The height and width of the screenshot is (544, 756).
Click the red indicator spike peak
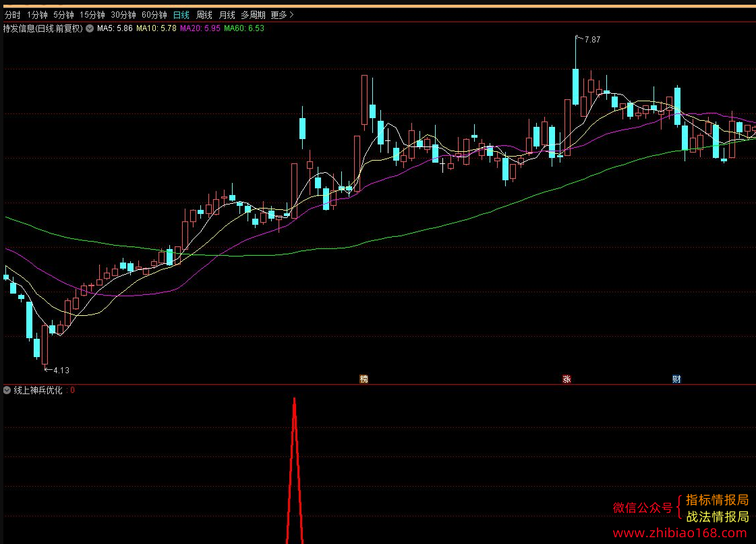tap(295, 399)
